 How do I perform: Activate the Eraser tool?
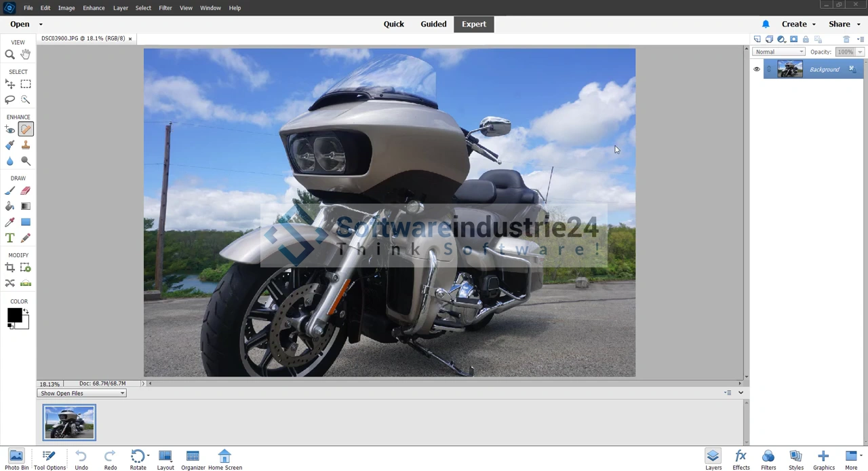26,191
